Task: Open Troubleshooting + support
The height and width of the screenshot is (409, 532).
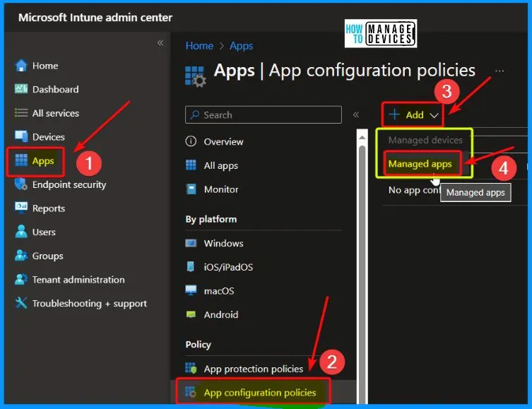Action: [90, 303]
